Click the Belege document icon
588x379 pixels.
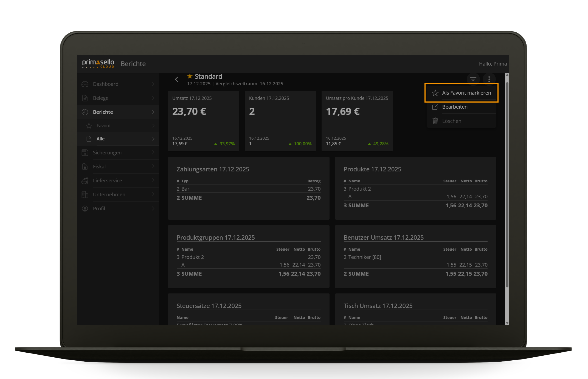click(85, 98)
